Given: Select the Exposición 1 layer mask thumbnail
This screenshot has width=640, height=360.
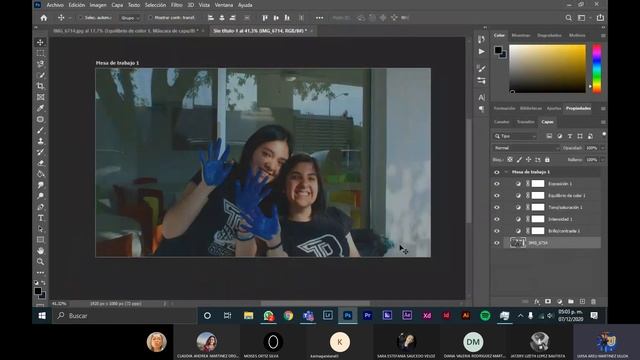Looking at the screenshot, I should (538, 184).
